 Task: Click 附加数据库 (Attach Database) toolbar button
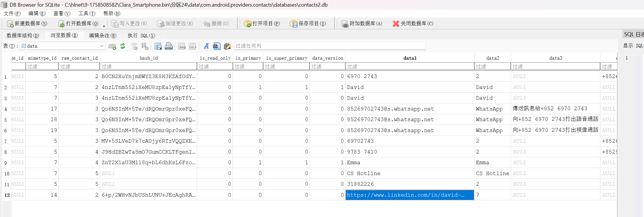pyautogui.click(x=362, y=24)
